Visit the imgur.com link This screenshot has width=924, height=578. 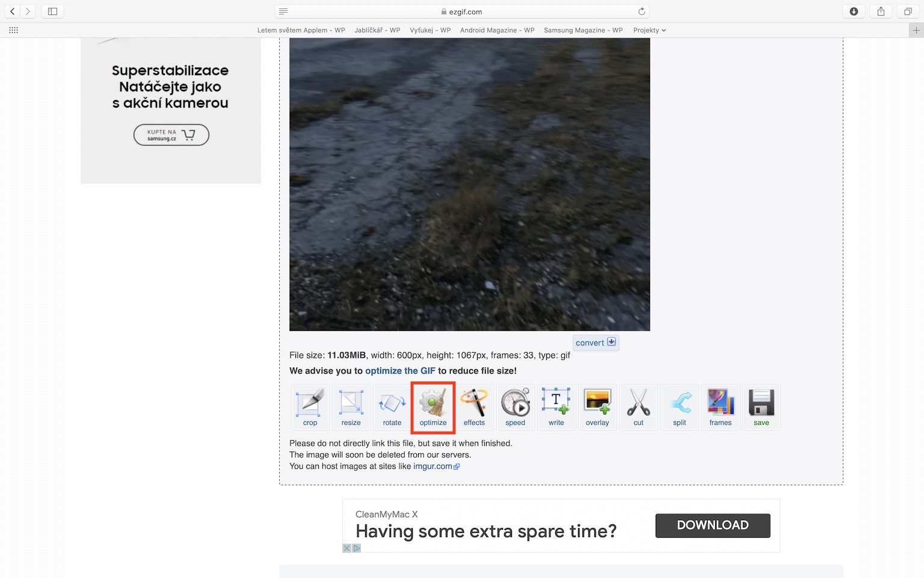click(436, 466)
